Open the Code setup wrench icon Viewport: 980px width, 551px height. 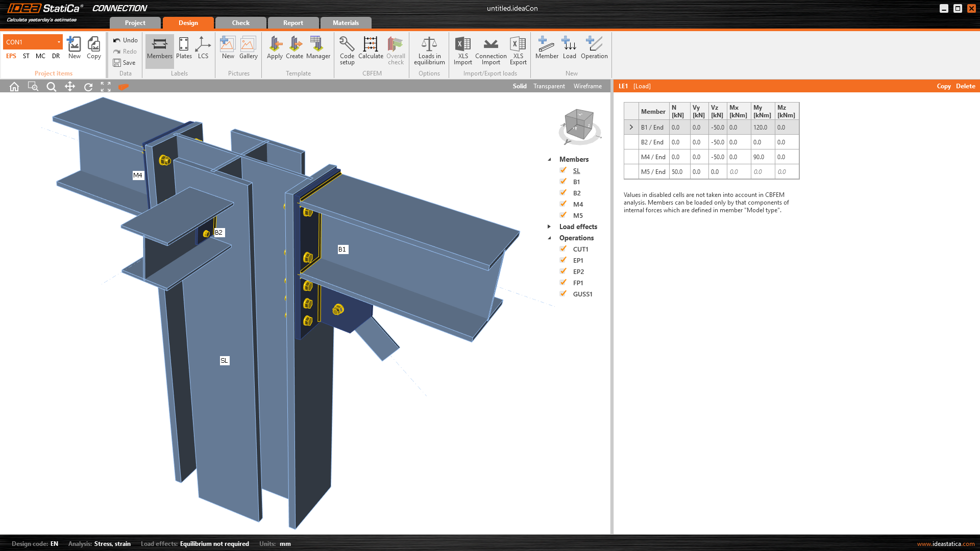pos(347,44)
